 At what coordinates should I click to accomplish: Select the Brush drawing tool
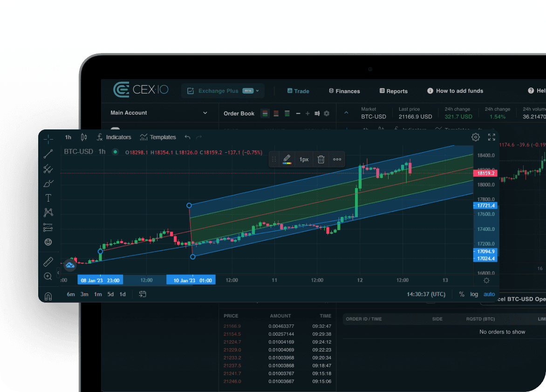48,183
